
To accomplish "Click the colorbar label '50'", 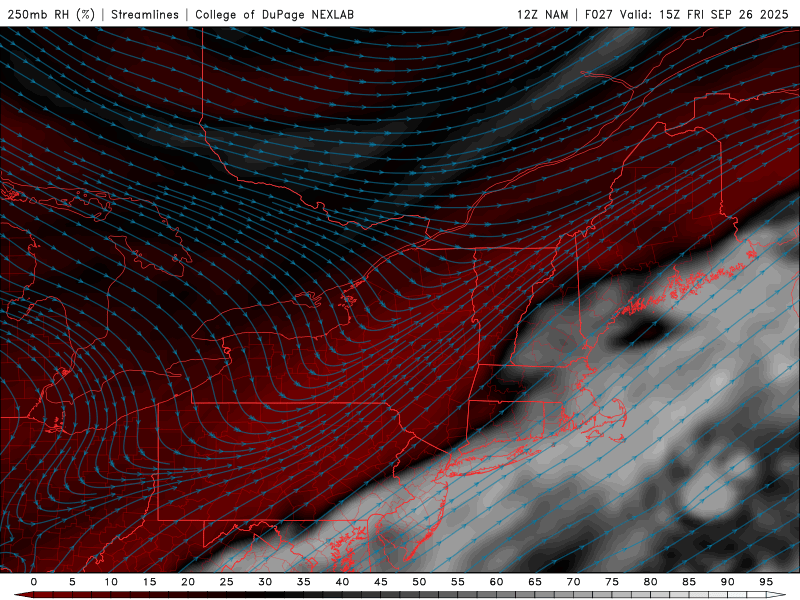I will [419, 582].
